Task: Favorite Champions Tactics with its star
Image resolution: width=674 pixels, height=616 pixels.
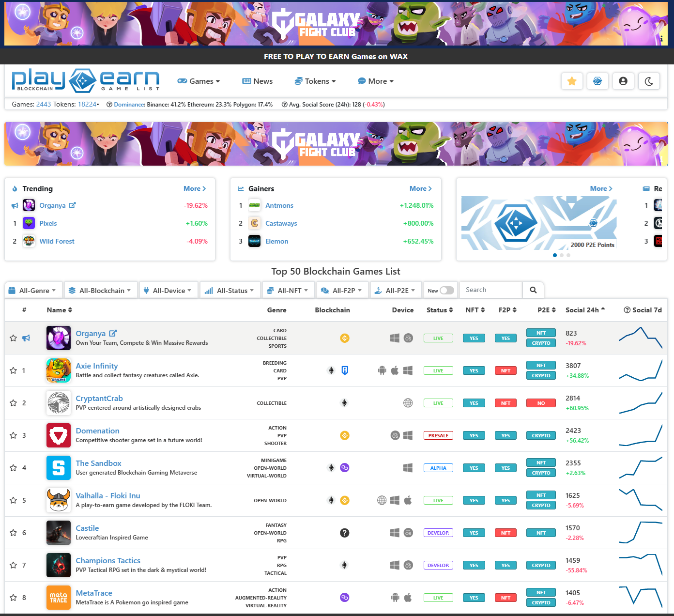Action: tap(14, 565)
